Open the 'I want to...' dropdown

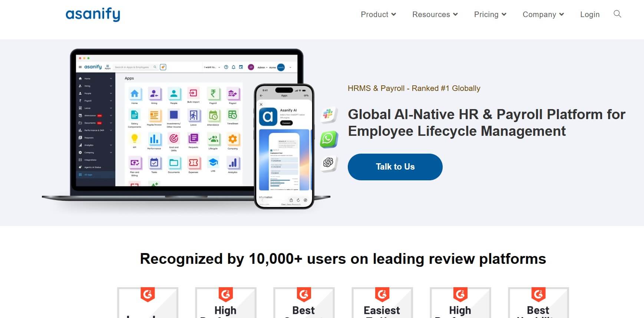[x=212, y=67]
